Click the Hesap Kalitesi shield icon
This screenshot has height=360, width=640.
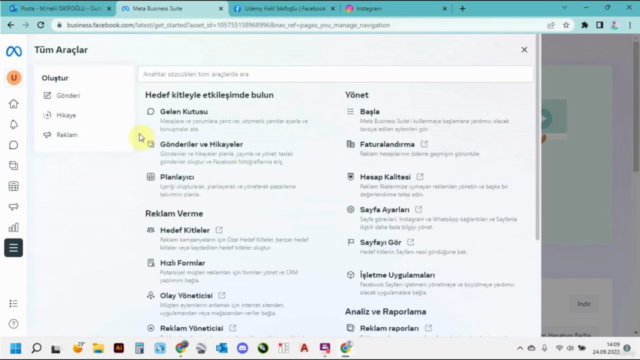click(x=351, y=176)
